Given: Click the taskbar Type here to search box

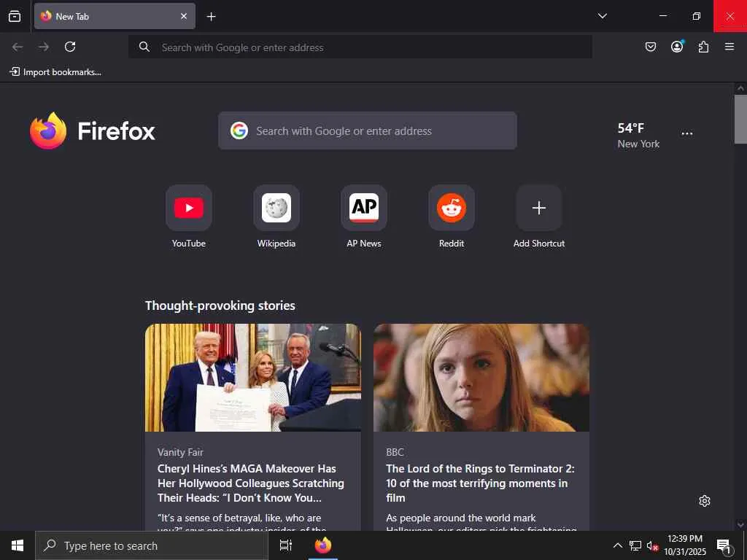Looking at the screenshot, I should click(152, 545).
